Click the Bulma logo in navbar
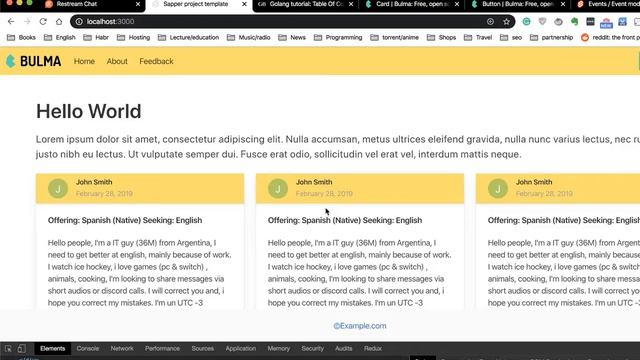 (x=33, y=61)
